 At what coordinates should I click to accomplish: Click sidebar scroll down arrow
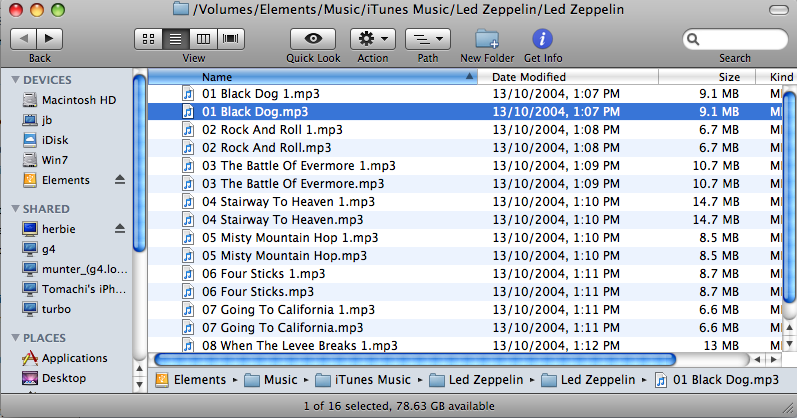point(139,384)
